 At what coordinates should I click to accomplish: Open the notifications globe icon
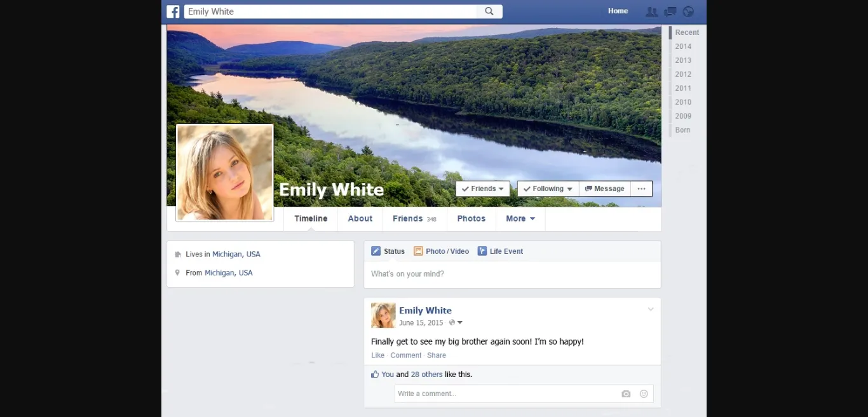click(688, 11)
